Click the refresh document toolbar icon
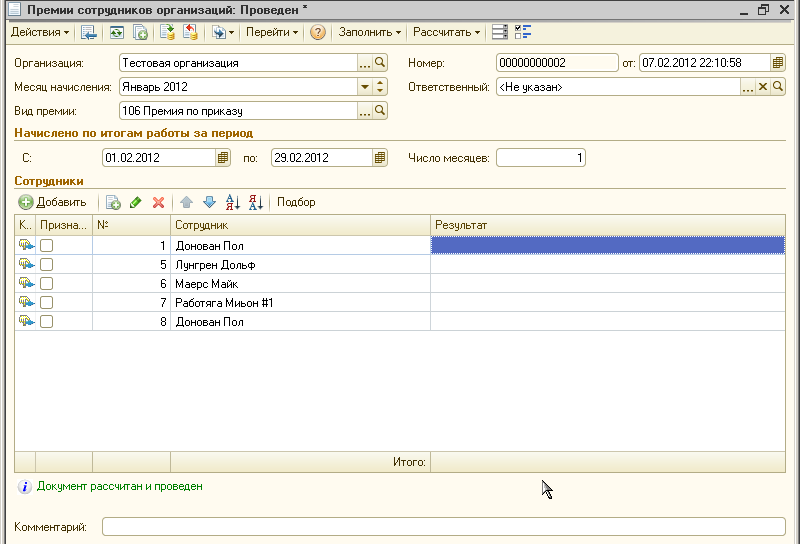The image size is (800, 544). [x=117, y=32]
